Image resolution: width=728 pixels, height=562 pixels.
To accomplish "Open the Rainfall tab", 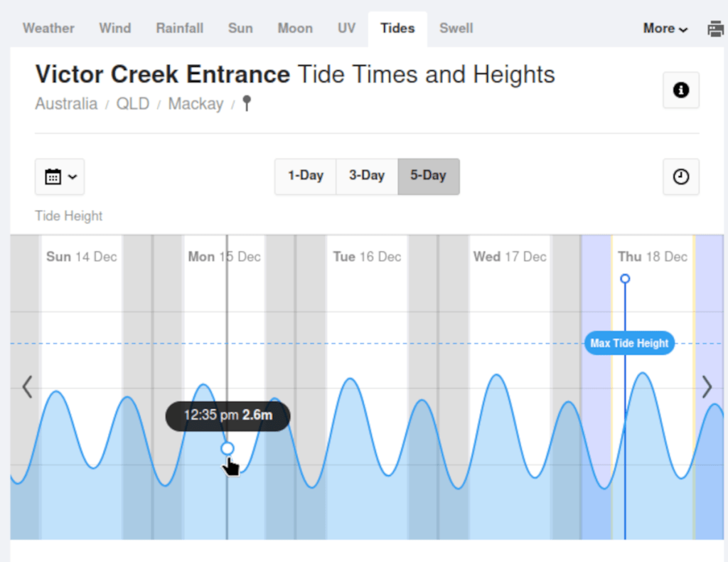I will tap(179, 28).
